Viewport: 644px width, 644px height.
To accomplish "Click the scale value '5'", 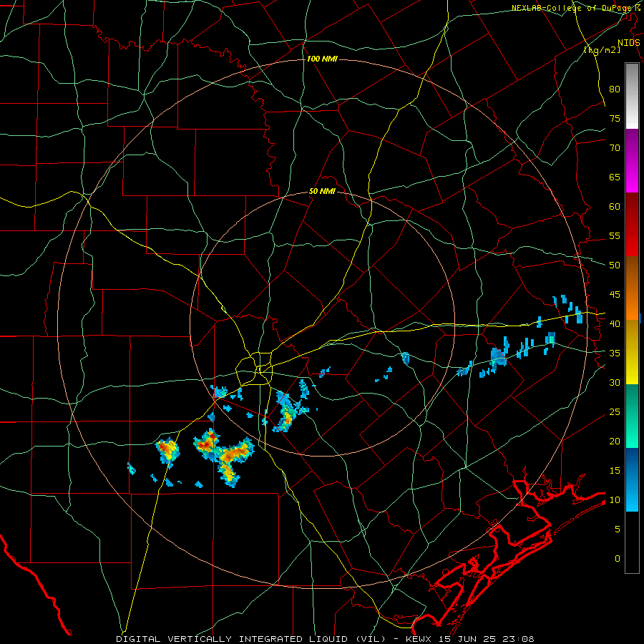I will tap(618, 530).
